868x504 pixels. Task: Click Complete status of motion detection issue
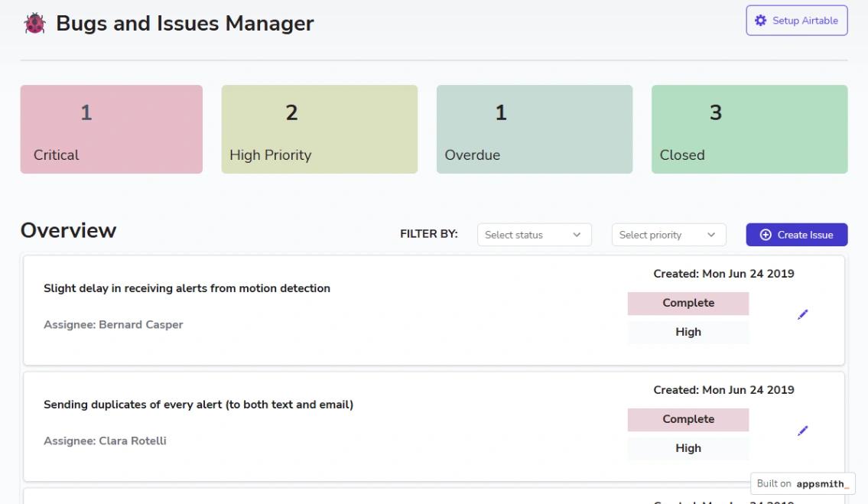click(x=688, y=304)
